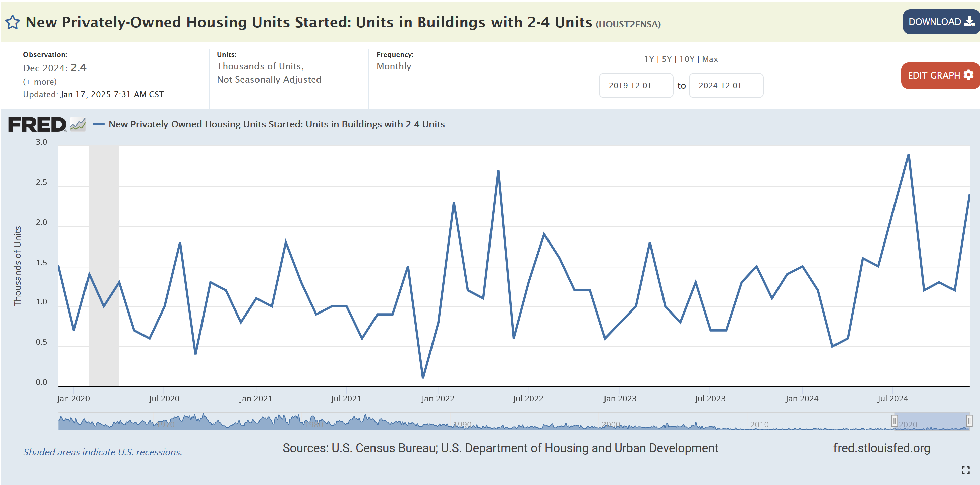Click the right range slider handle

(x=969, y=421)
